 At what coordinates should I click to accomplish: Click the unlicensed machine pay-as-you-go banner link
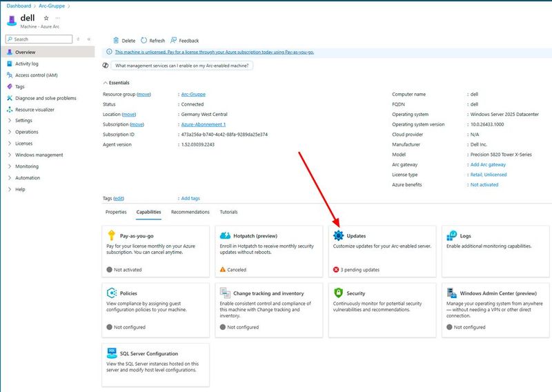(x=215, y=52)
